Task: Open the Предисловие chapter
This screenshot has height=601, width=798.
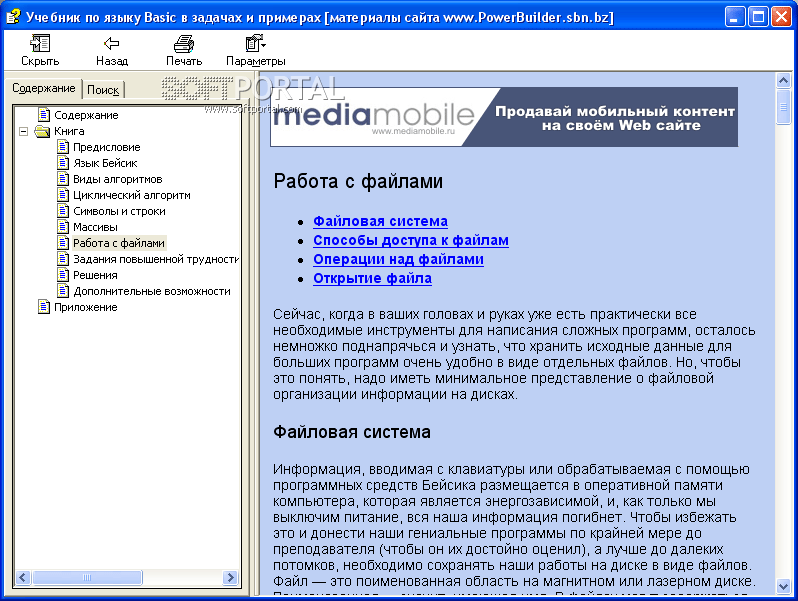Action: (107, 147)
